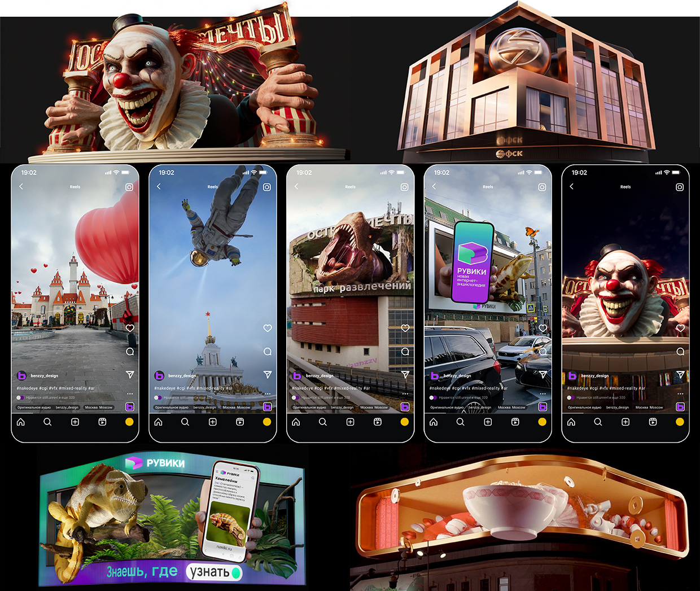Open the three-dot menu on the clown reel
700x591 pixels.
pos(680,393)
